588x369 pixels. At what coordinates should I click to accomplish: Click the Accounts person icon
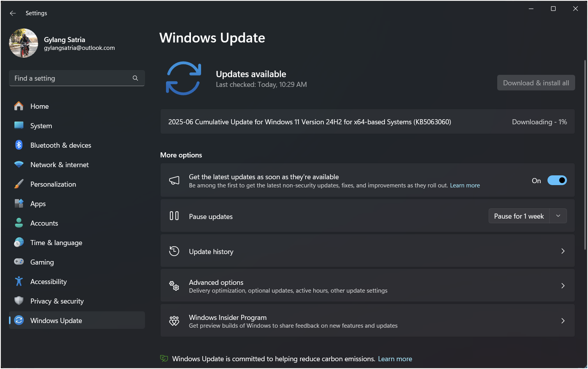tap(19, 223)
